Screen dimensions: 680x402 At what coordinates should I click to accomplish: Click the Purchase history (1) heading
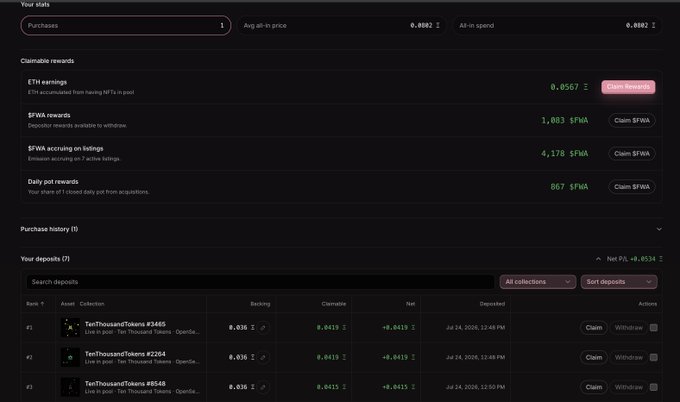tap(49, 229)
